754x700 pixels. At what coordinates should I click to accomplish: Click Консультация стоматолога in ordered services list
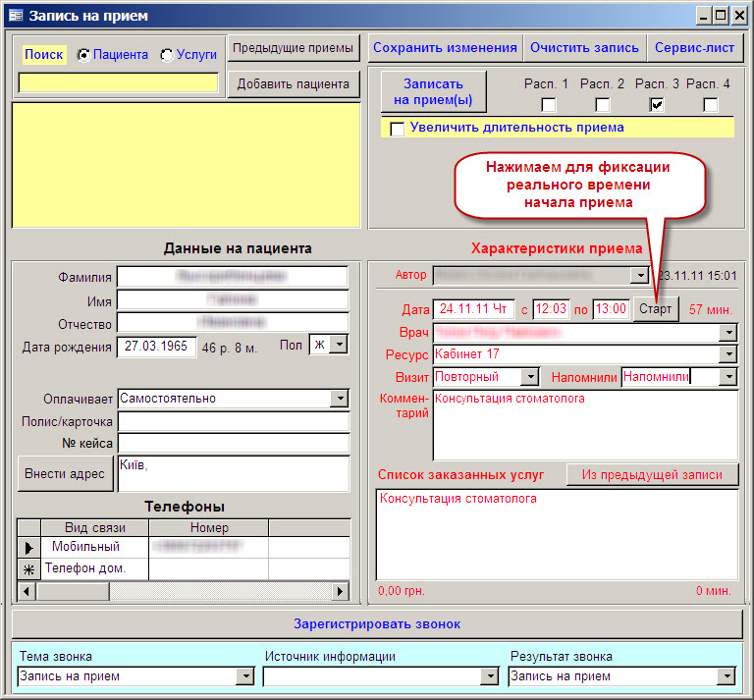point(458,499)
